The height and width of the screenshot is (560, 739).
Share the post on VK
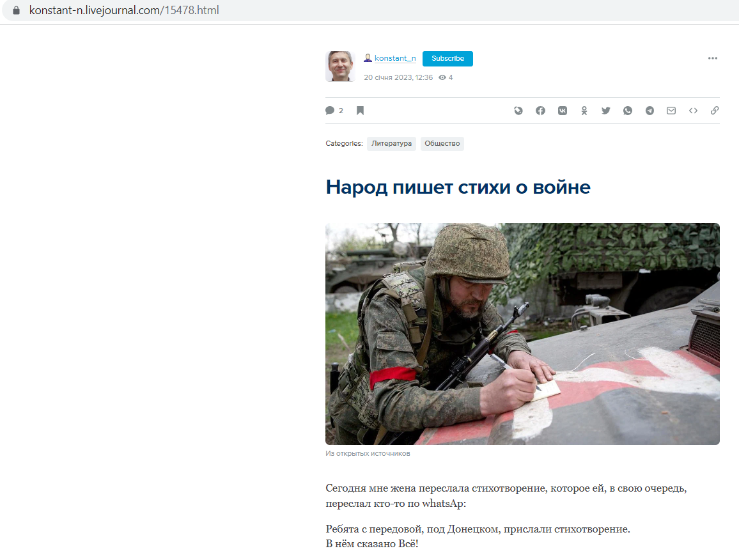[x=563, y=111]
